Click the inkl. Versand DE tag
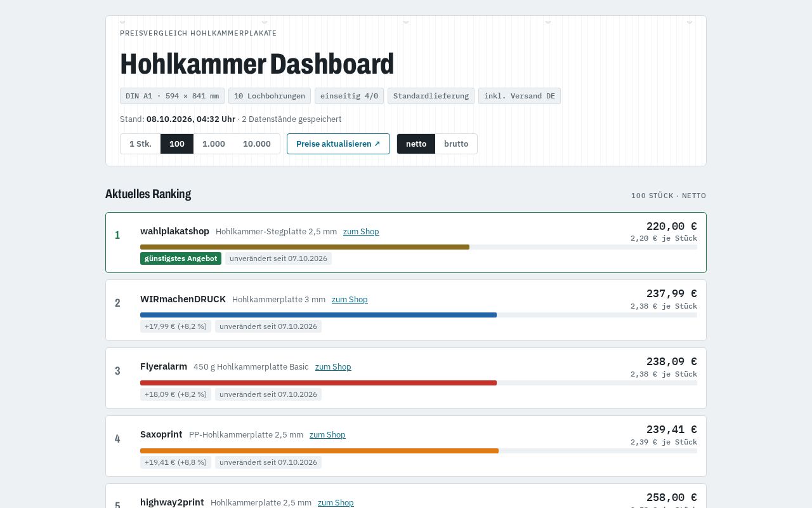The width and height of the screenshot is (812, 508). [520, 96]
